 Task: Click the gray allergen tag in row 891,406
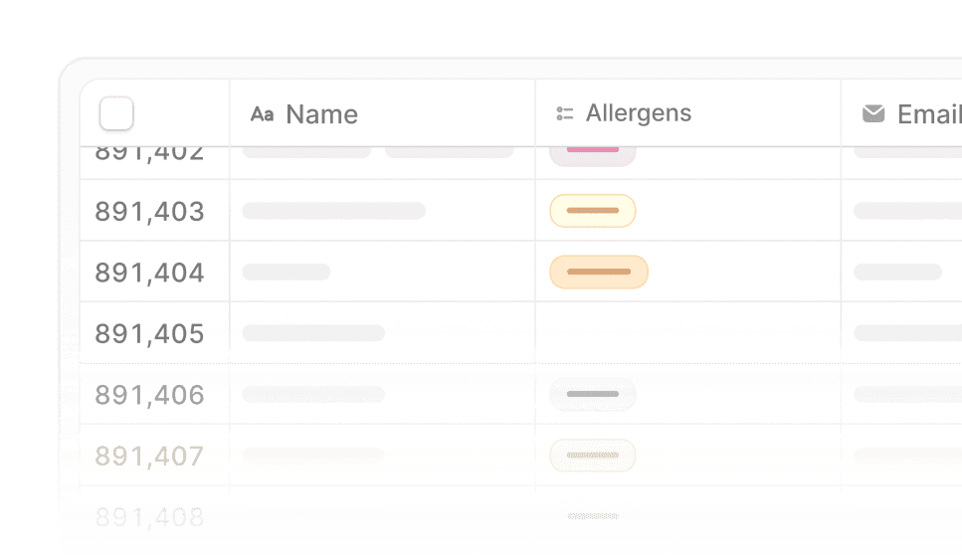pyautogui.click(x=593, y=395)
